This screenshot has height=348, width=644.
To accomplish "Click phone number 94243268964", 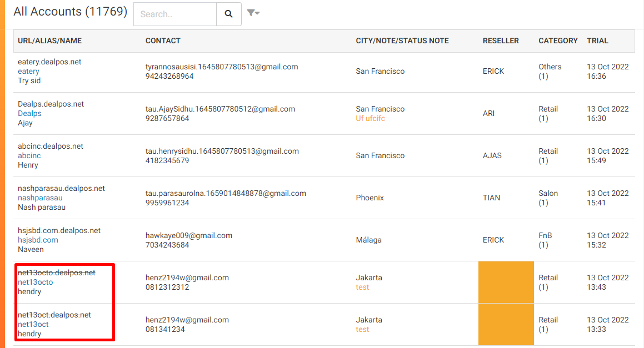I will coord(169,77).
